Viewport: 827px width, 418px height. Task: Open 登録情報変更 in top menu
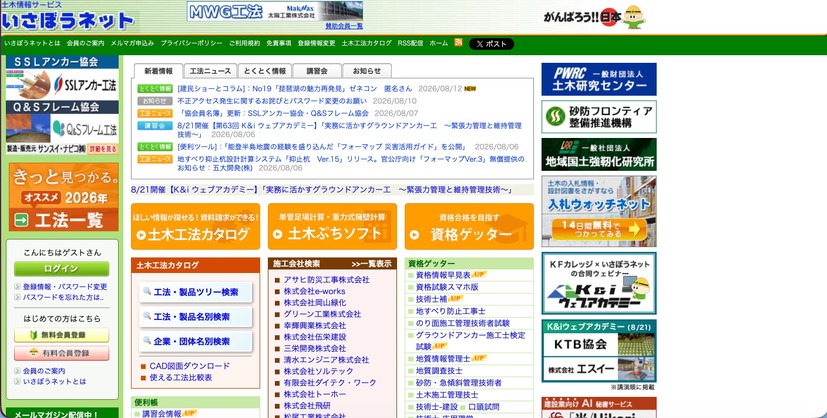[x=316, y=43]
